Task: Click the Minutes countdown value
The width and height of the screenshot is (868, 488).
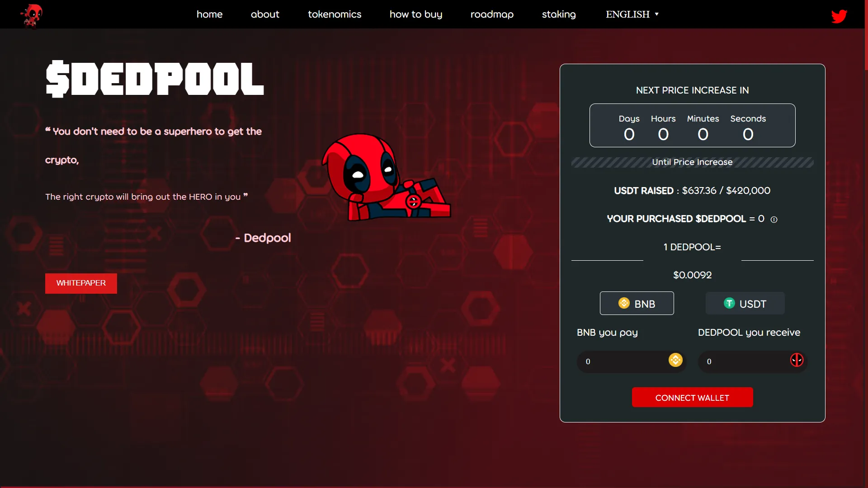Action: (703, 135)
